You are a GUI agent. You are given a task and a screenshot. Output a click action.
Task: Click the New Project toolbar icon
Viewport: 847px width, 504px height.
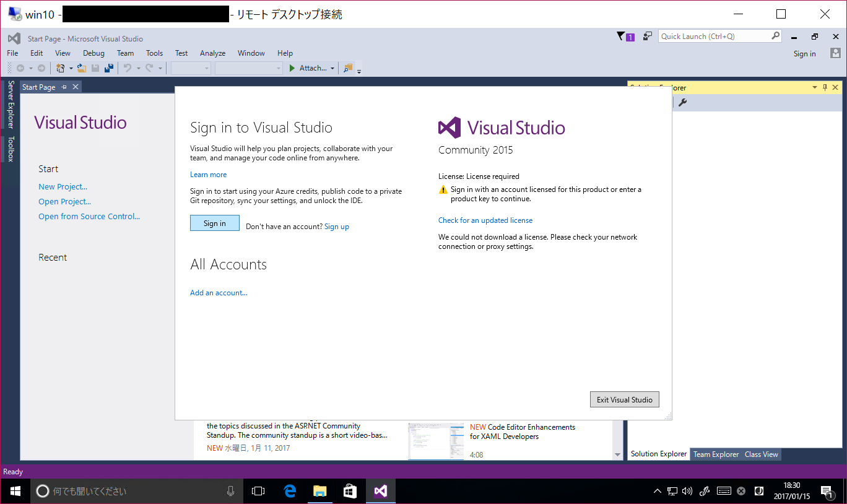pos(61,68)
